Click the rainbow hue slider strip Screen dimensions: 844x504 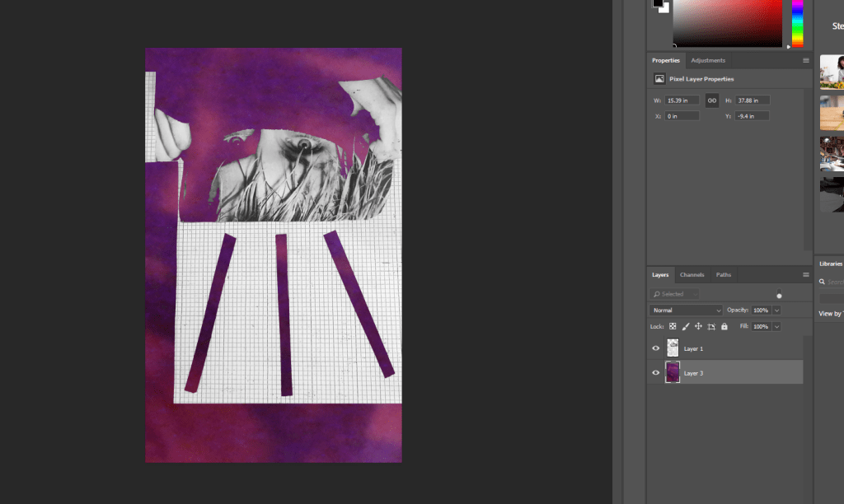coord(797,23)
